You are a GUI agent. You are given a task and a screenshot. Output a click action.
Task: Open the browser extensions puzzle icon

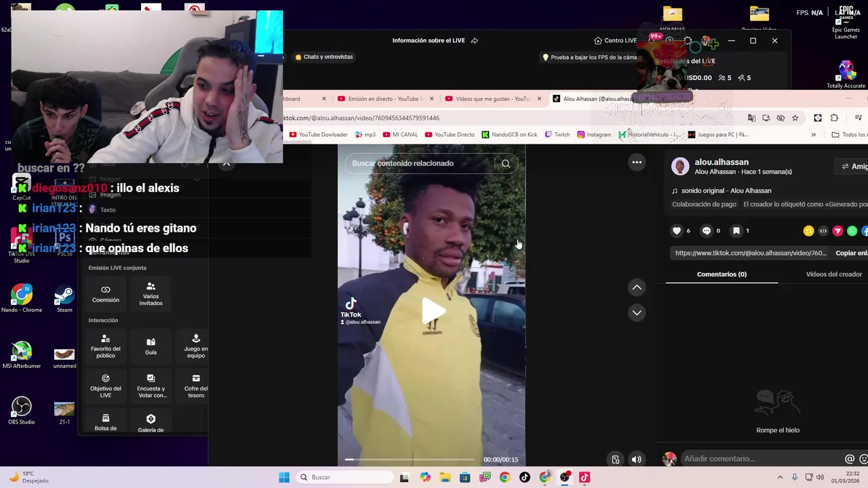pos(834,118)
